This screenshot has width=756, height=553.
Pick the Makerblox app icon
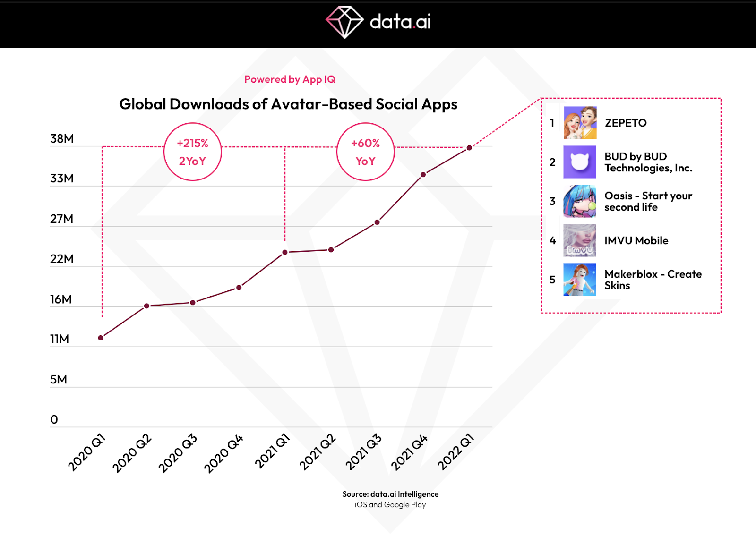580,280
